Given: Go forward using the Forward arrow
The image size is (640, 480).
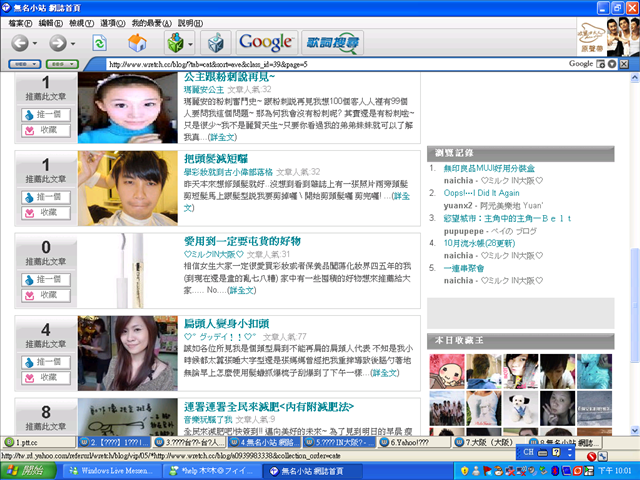Looking at the screenshot, I should click(58, 43).
